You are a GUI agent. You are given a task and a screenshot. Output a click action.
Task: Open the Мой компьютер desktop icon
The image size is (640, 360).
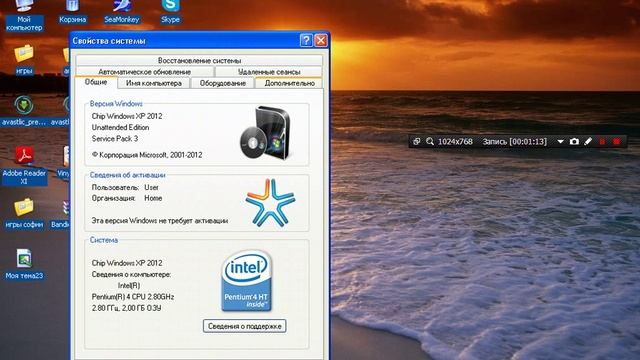24,16
